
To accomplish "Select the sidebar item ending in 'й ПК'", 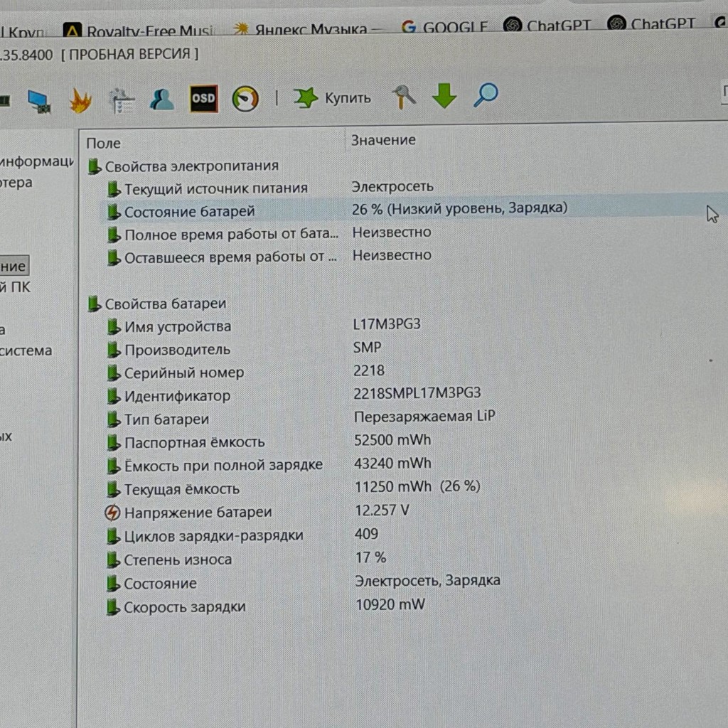I will (x=16, y=287).
